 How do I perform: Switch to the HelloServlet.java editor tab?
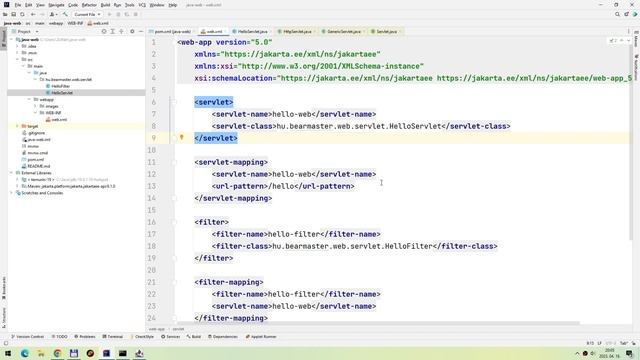click(252, 31)
